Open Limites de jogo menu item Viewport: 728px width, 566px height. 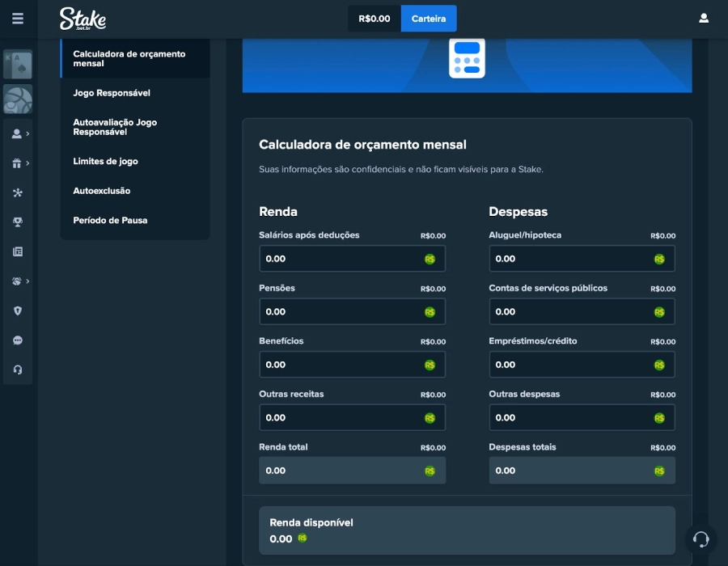tap(135, 161)
